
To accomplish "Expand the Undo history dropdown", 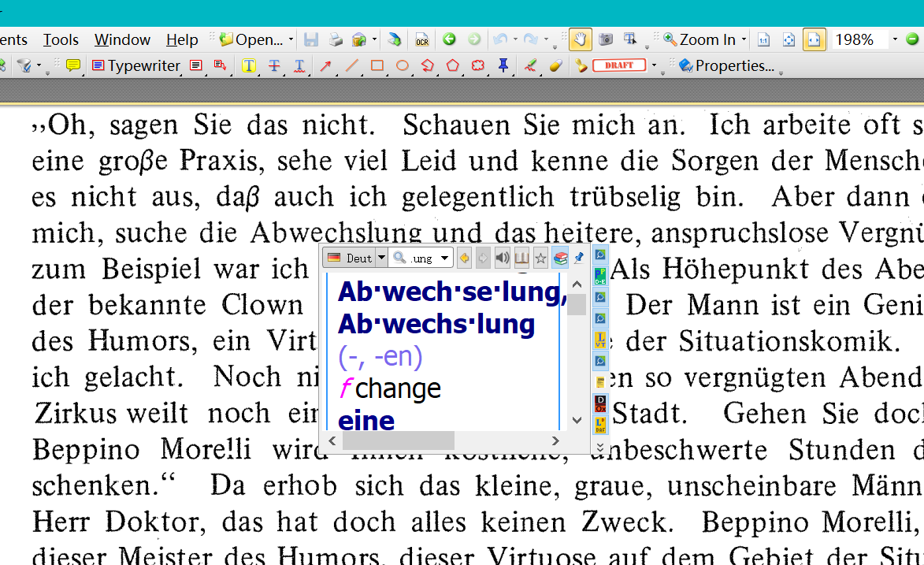I will [x=515, y=39].
